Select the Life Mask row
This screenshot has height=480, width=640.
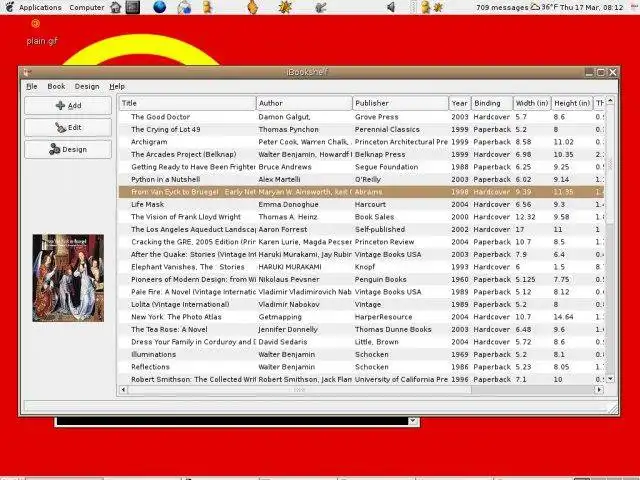(361, 204)
